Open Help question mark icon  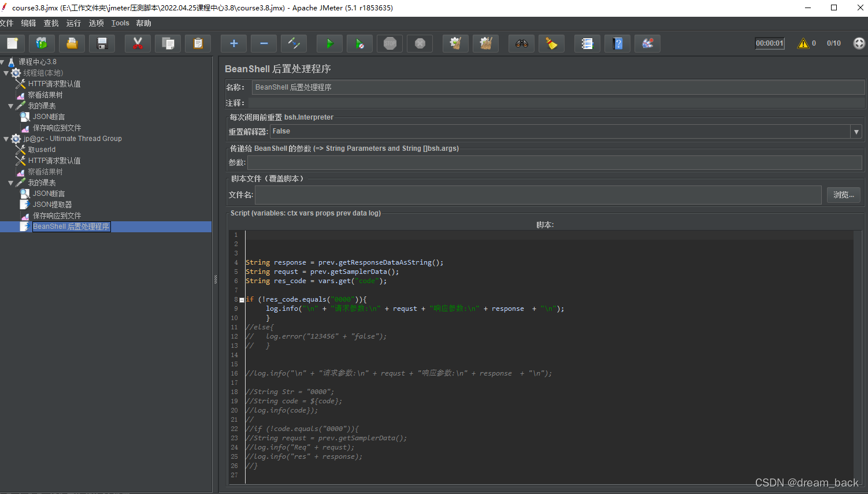pos(617,43)
